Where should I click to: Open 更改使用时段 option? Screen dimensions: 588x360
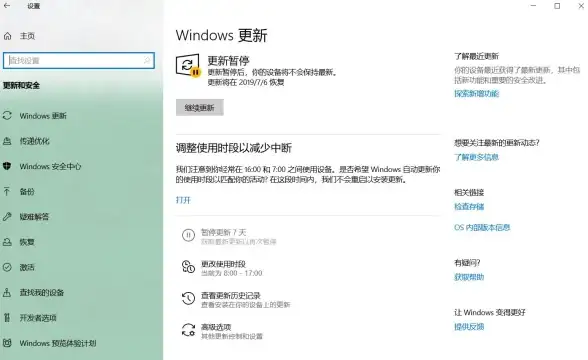pyautogui.click(x=223, y=264)
